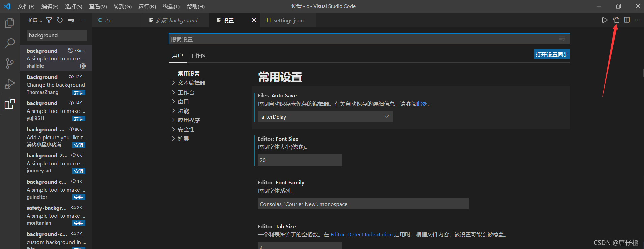The height and width of the screenshot is (249, 644).
Task: Open the Auto Save afterDelay dropdown
Action: pos(325,117)
